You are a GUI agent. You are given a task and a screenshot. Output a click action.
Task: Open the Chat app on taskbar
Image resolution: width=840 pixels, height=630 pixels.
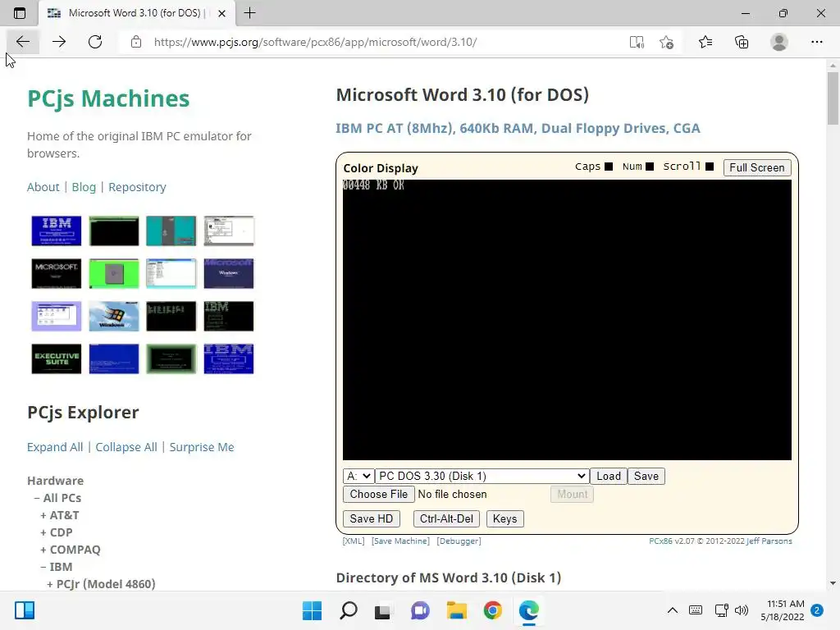(420, 610)
